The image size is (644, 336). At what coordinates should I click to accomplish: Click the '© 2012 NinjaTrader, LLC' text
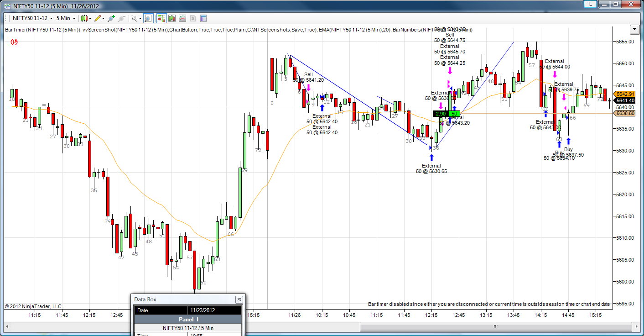pos(33,306)
